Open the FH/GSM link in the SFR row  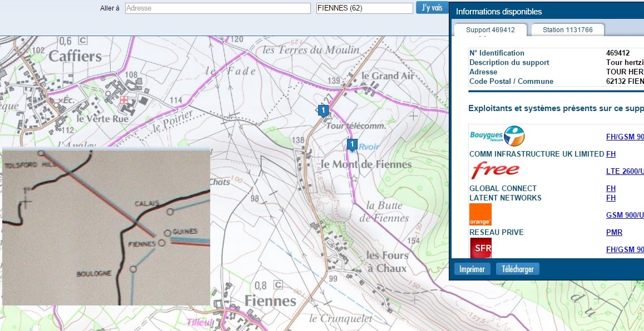pos(625,249)
